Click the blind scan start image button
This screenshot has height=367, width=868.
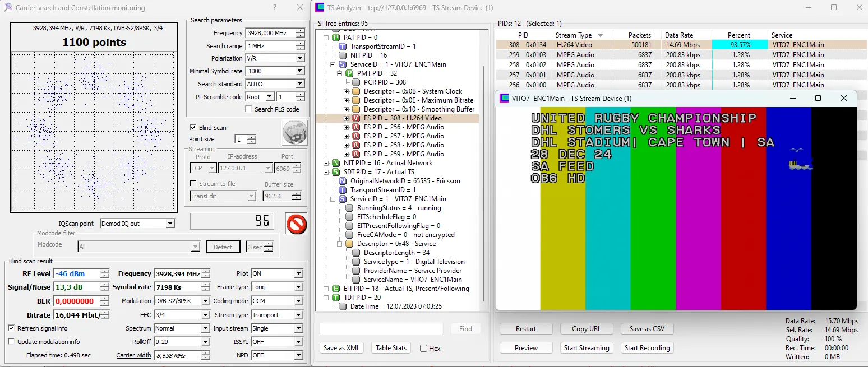[x=294, y=132]
